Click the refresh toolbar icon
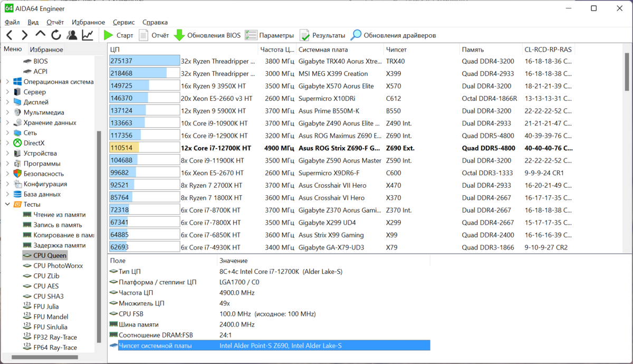633x364 pixels. 56,35
